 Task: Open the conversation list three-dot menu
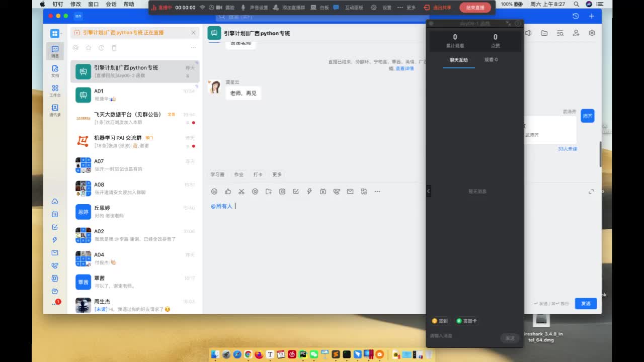pyautogui.click(x=193, y=48)
